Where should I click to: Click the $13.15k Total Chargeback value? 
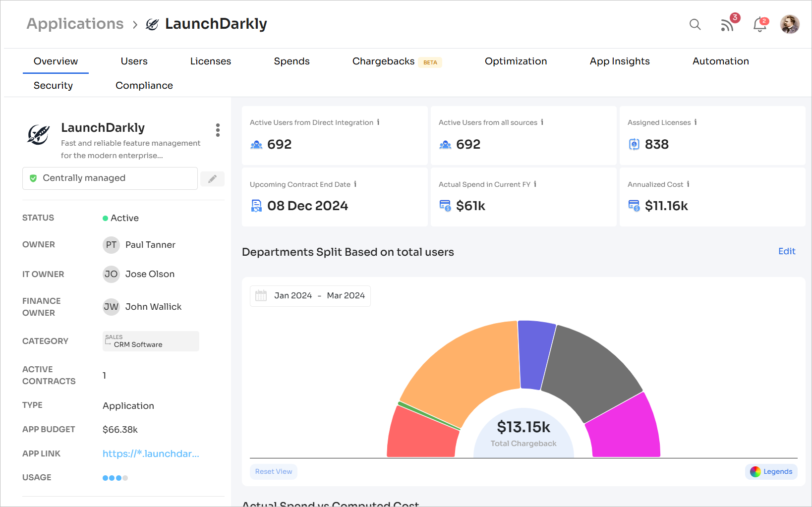coord(523,427)
